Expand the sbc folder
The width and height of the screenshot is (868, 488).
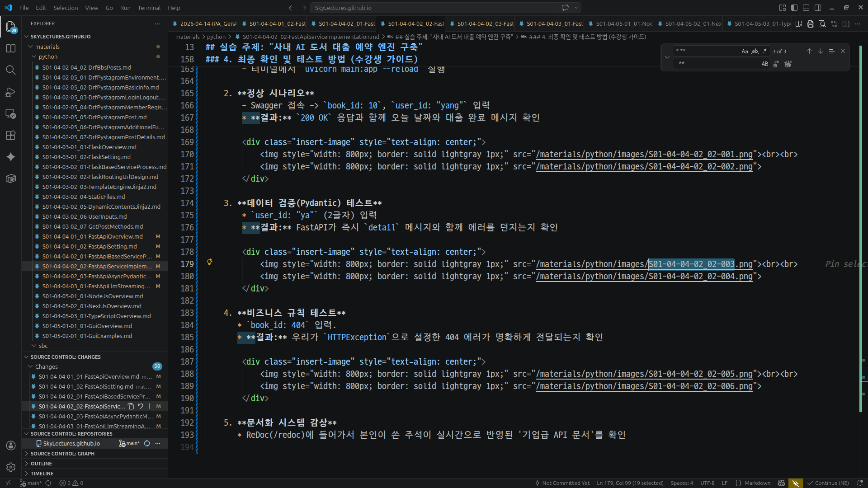pos(43,346)
